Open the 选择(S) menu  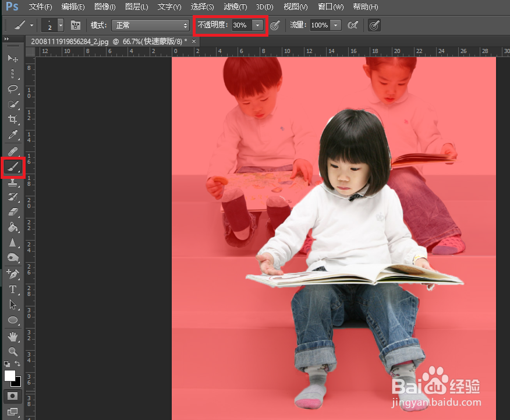tap(202, 6)
